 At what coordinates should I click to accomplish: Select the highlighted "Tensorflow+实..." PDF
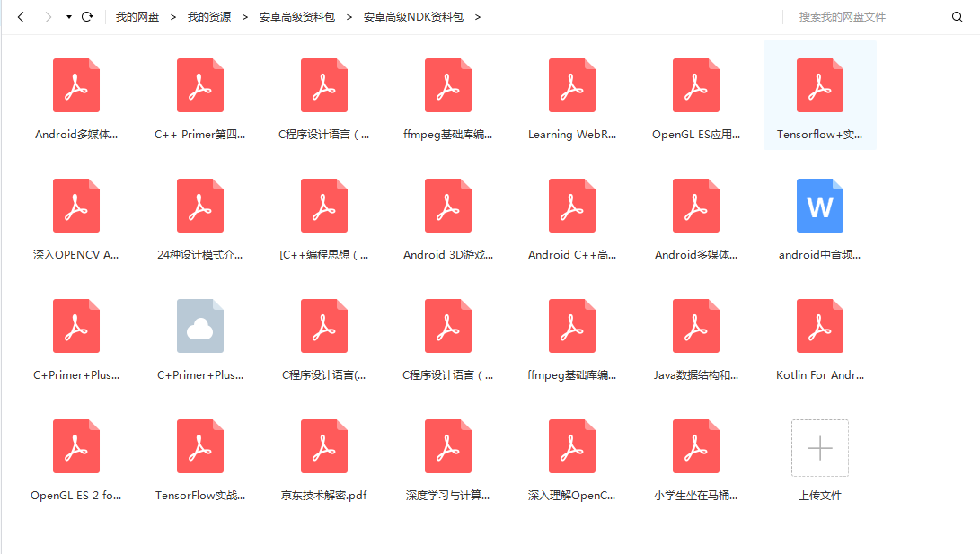click(819, 85)
